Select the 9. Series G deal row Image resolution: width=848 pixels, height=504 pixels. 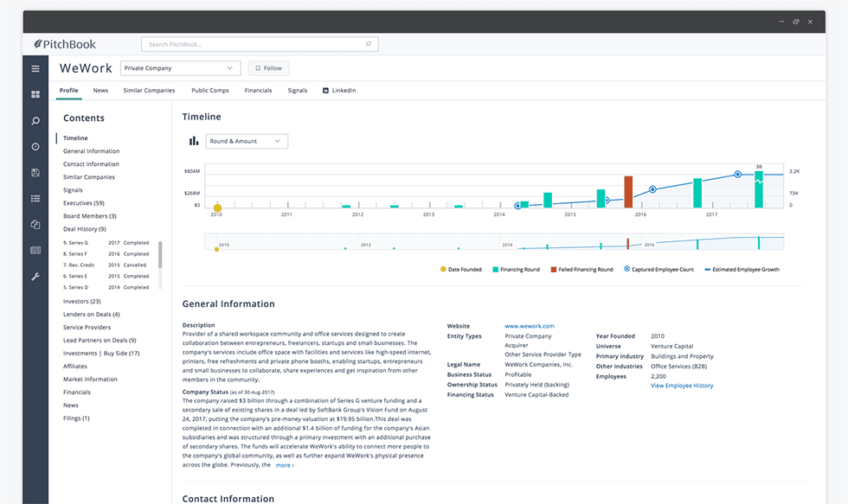click(x=106, y=243)
